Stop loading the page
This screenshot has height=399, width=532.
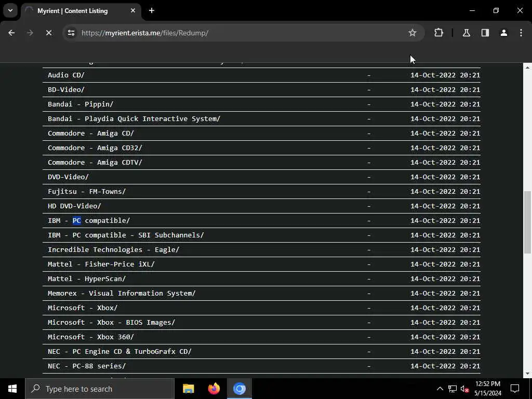(x=48, y=33)
